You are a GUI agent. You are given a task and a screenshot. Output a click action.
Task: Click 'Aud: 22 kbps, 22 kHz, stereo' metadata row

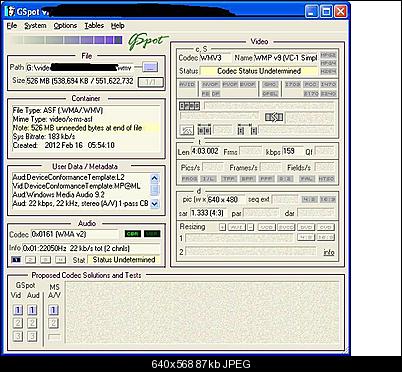tap(80, 203)
